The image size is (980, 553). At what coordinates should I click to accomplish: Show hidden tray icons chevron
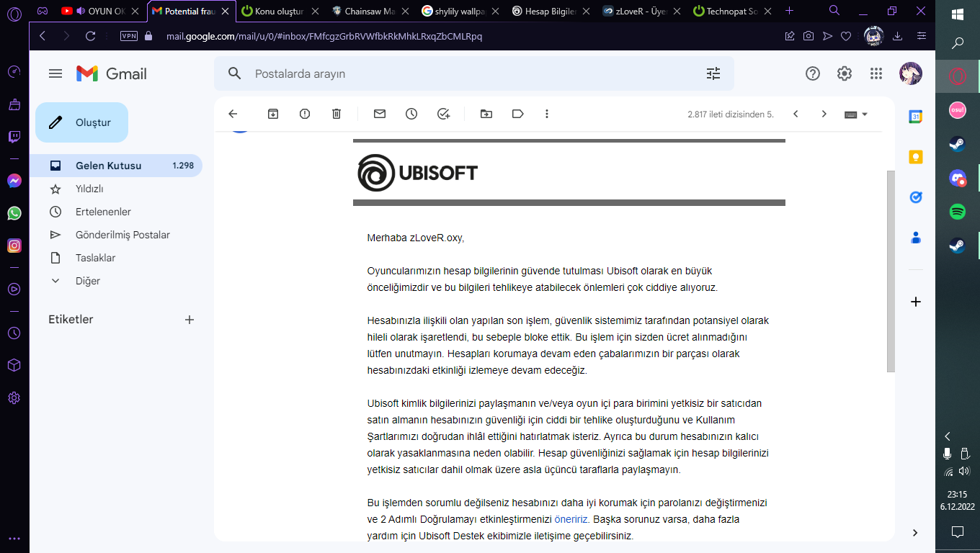pos(948,436)
